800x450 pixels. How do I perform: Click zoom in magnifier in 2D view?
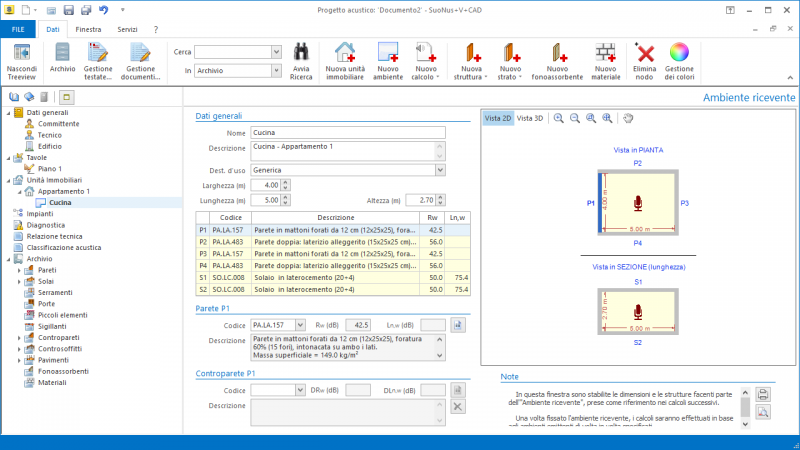(559, 118)
